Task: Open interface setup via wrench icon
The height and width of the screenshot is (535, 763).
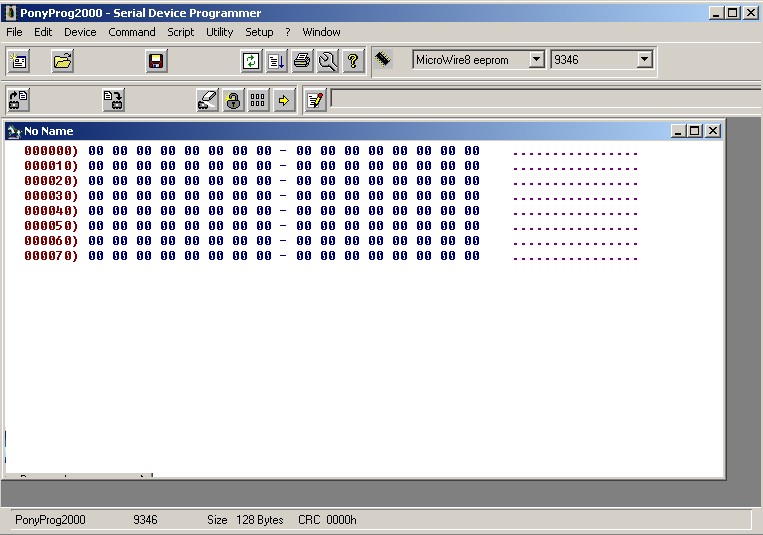Action: pyautogui.click(x=327, y=62)
